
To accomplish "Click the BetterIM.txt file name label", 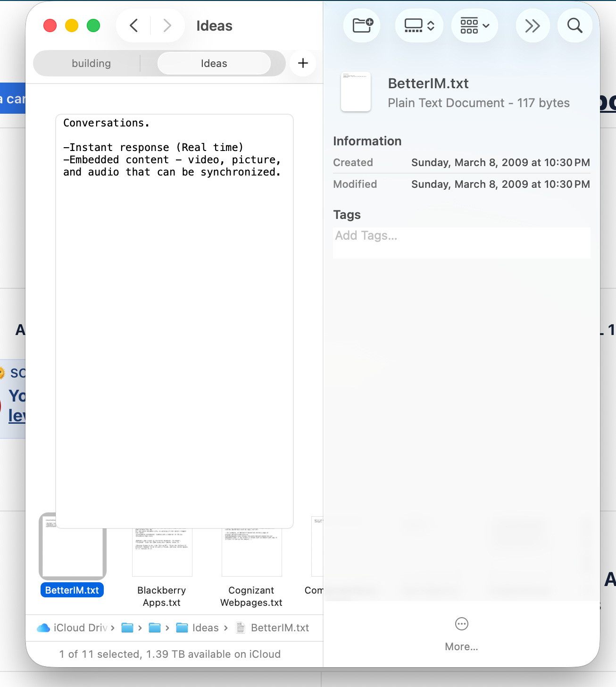I will [x=72, y=590].
